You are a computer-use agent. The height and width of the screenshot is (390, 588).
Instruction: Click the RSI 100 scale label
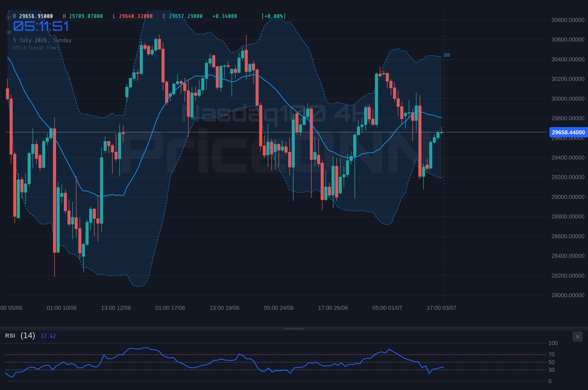tap(553, 343)
